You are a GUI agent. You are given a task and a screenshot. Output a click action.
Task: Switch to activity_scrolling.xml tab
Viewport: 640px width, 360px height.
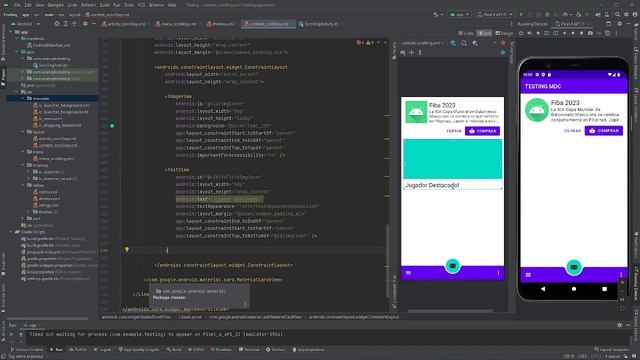pyautogui.click(x=123, y=24)
